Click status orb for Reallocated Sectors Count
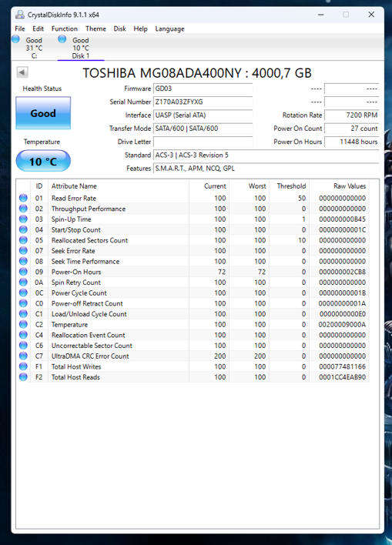392x545 pixels. (23, 240)
